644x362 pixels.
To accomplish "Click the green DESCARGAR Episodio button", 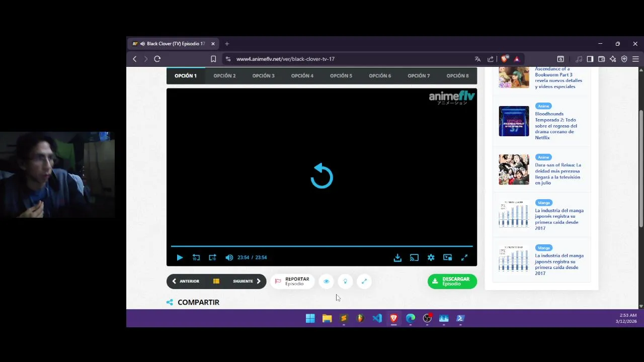I will point(452,281).
